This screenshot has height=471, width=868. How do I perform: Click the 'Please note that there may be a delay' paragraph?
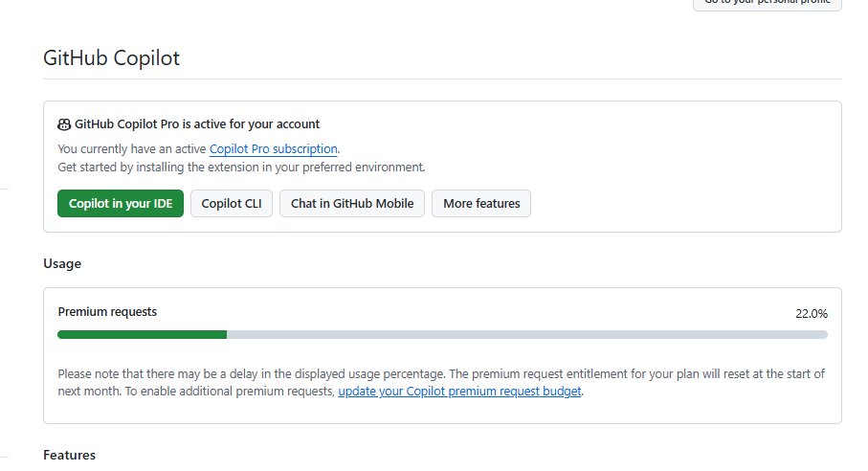(441, 382)
